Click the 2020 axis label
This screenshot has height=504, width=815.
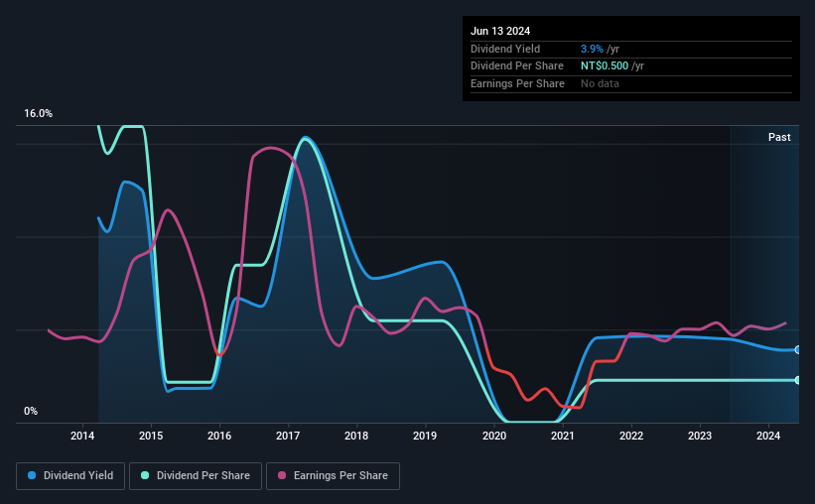click(x=494, y=436)
